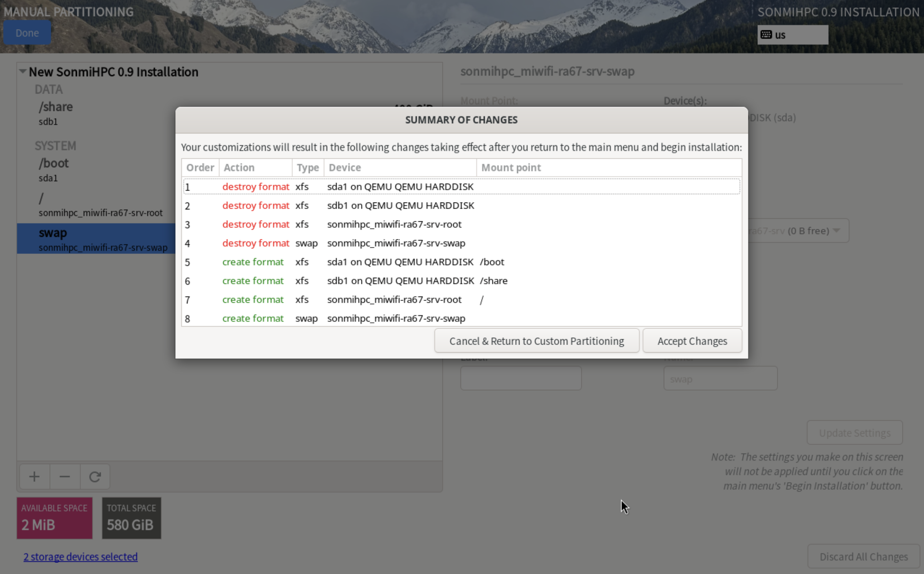Collapse New SonmiHPC 0.9 Installation tree
Screen dimensions: 924x574
(x=23, y=71)
